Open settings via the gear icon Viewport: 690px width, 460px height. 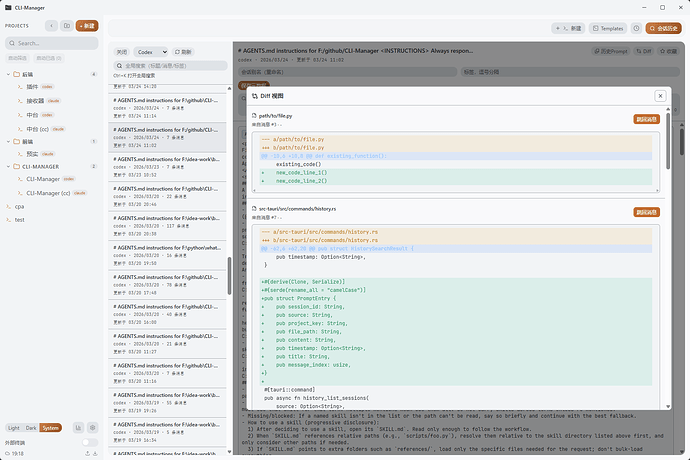(x=92, y=427)
